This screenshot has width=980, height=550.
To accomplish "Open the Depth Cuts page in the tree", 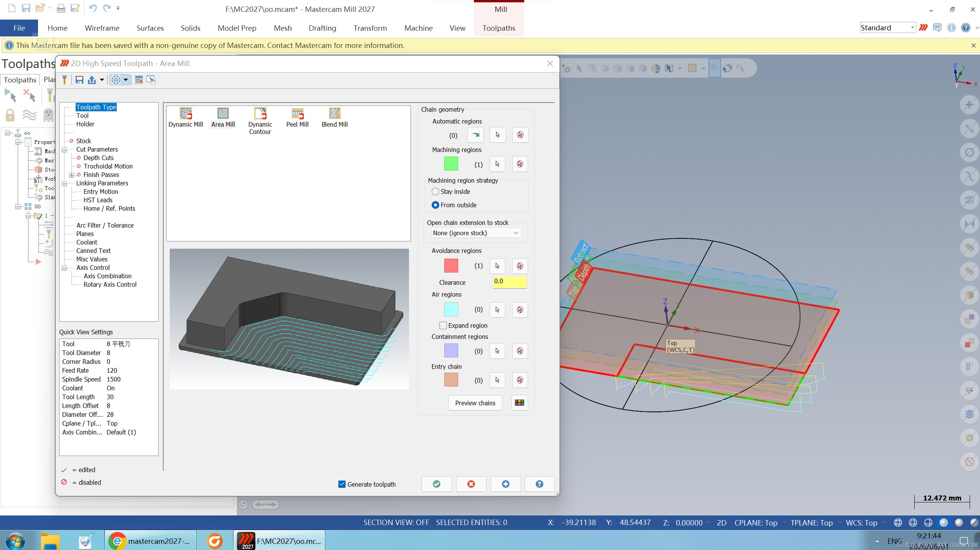I will click(x=99, y=158).
